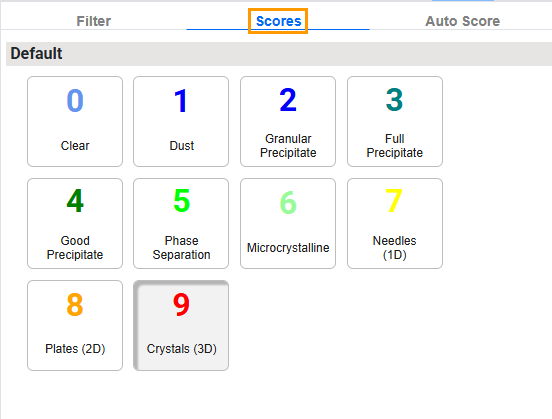552x419 pixels.
Task: Open the Auto Score tab
Action: click(x=462, y=21)
